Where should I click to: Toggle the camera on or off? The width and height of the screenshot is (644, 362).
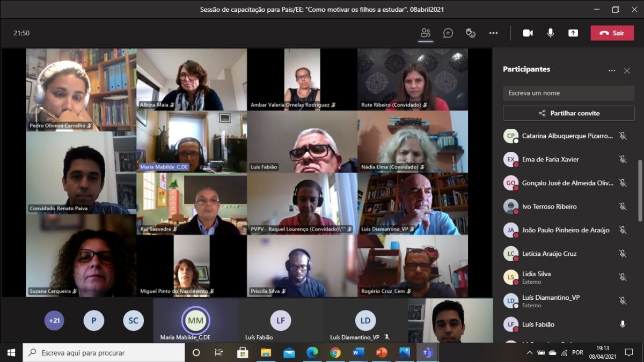pos(528,33)
